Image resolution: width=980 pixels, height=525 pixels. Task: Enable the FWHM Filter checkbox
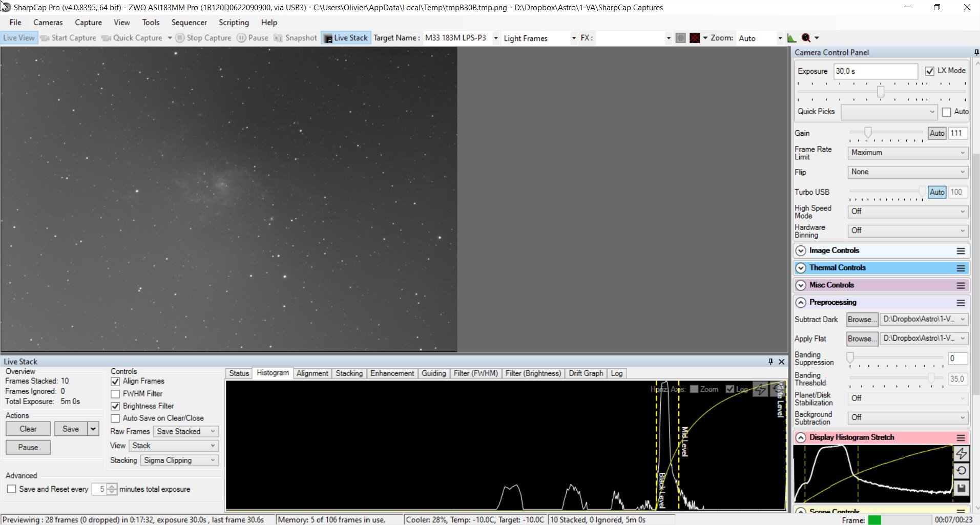click(115, 394)
